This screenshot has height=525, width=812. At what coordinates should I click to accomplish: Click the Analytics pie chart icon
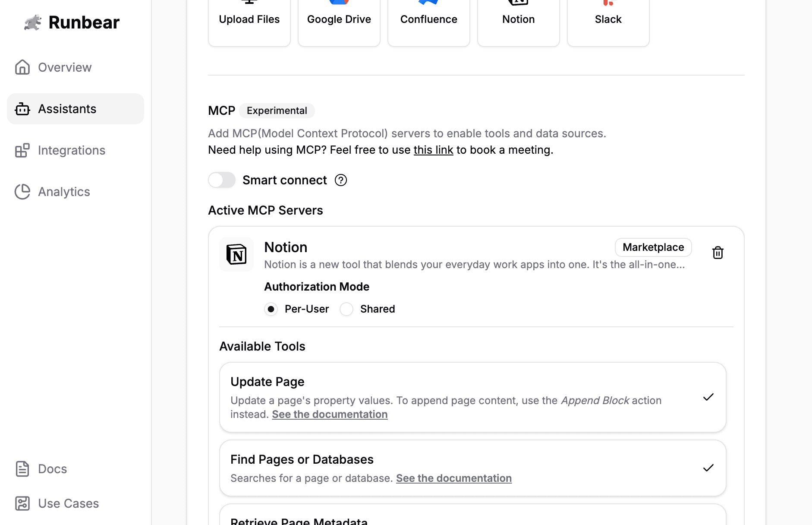pos(22,192)
